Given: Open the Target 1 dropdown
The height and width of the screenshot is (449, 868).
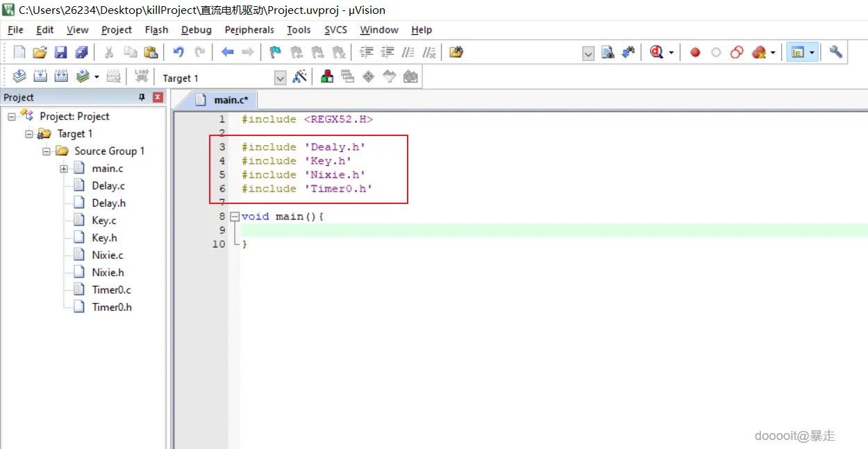Looking at the screenshot, I should pos(280,78).
